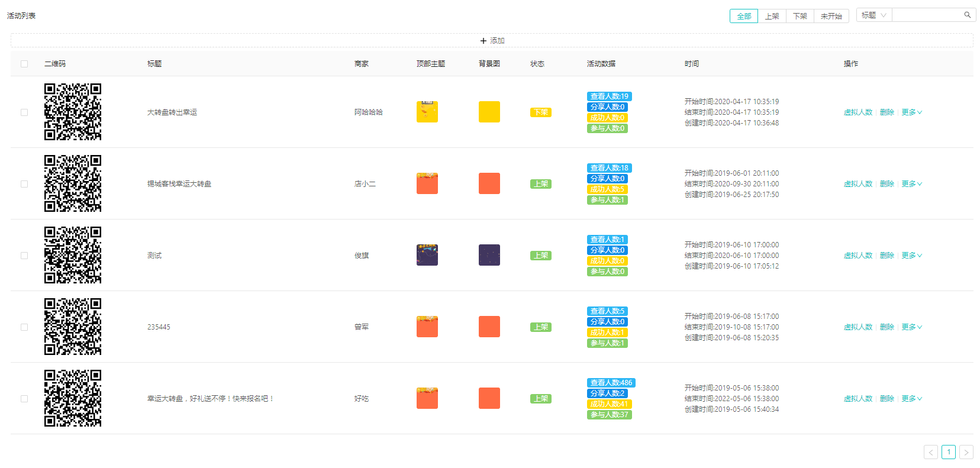View top theme image of 店小二 row

click(x=427, y=183)
